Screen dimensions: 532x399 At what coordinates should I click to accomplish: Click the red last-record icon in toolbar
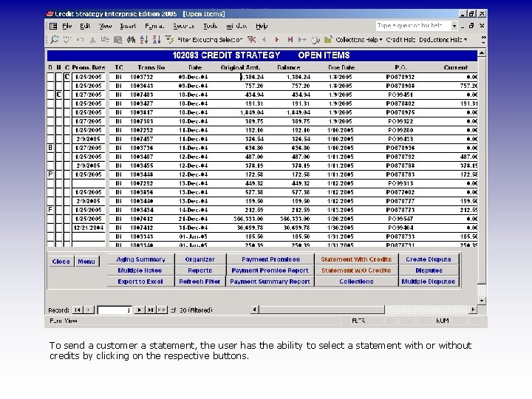[290, 40]
